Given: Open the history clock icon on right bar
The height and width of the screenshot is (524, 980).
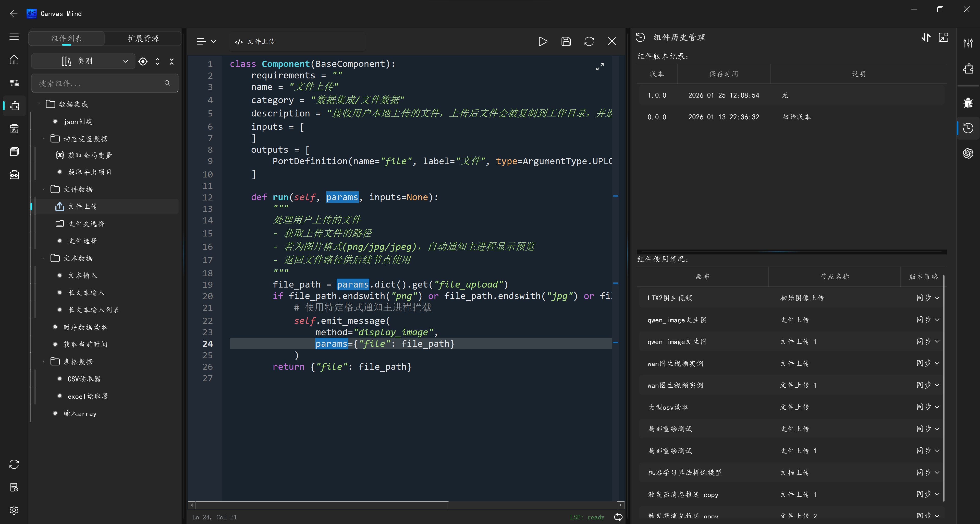Looking at the screenshot, I should tap(968, 128).
